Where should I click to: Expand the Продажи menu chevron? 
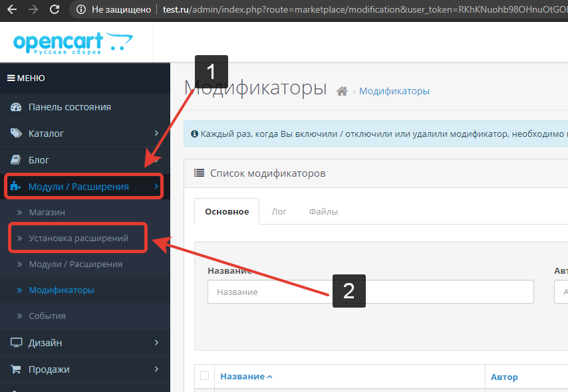click(x=156, y=369)
